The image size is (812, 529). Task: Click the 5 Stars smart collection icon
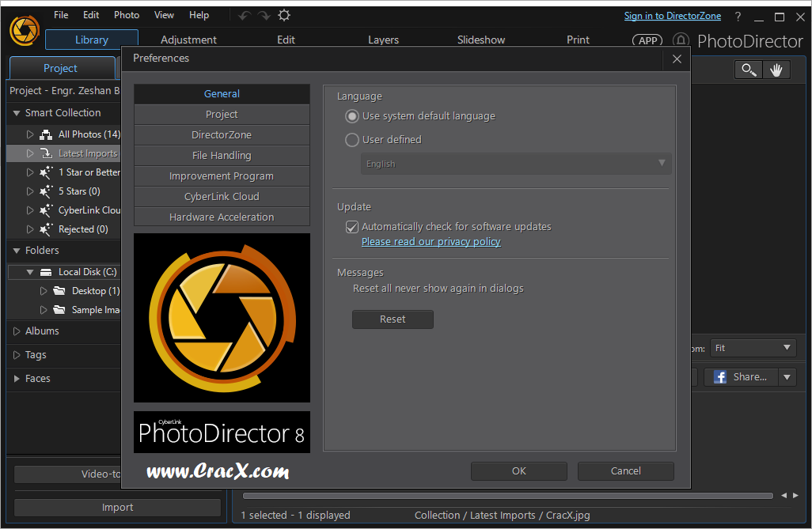(x=46, y=191)
